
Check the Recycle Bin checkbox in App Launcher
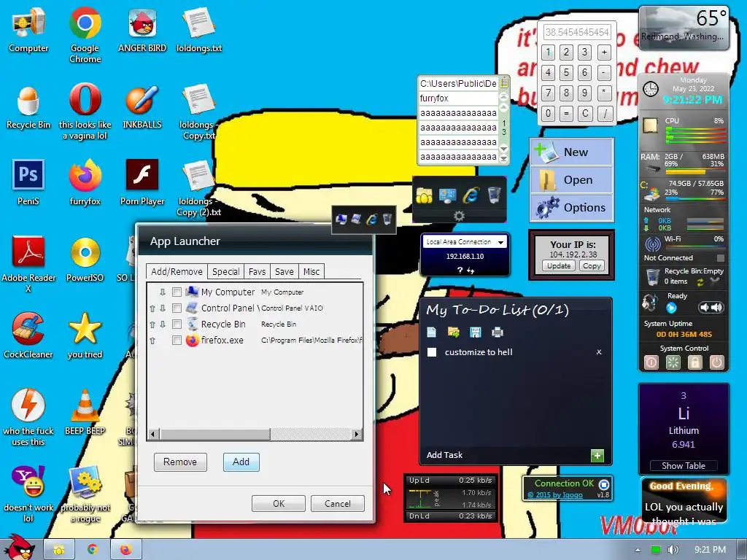pyautogui.click(x=177, y=324)
